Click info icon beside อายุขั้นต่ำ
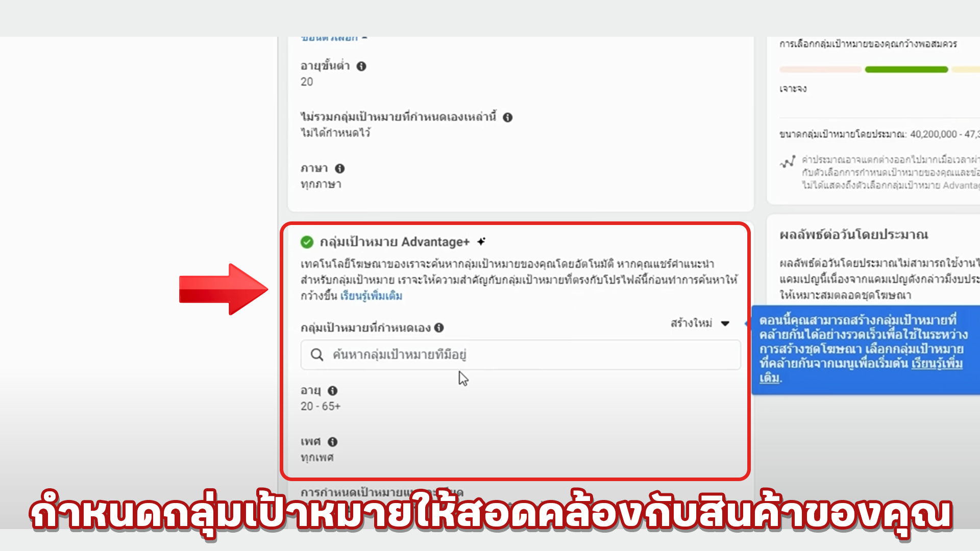 point(361,66)
